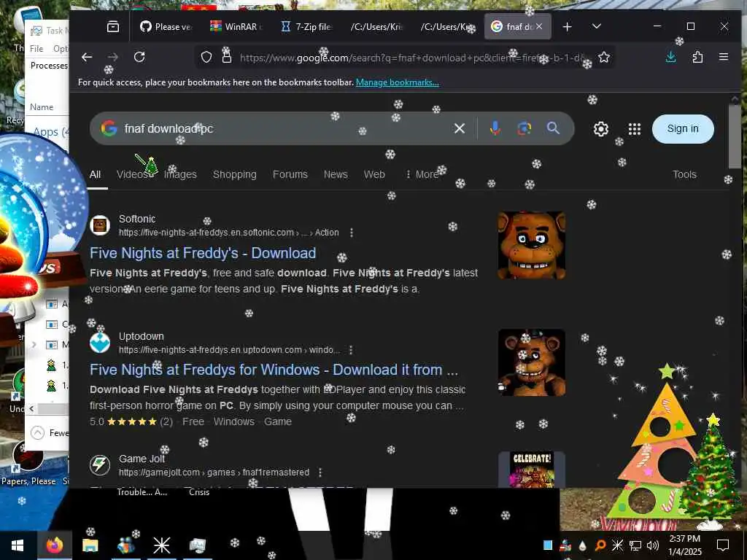Open File Explorer from taskbar
This screenshot has height=560, width=747.
coord(90,545)
